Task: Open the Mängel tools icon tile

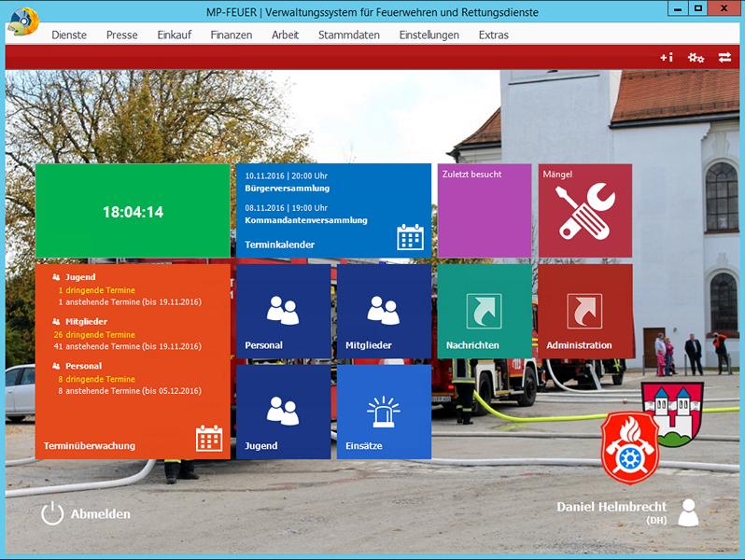Action: [584, 211]
